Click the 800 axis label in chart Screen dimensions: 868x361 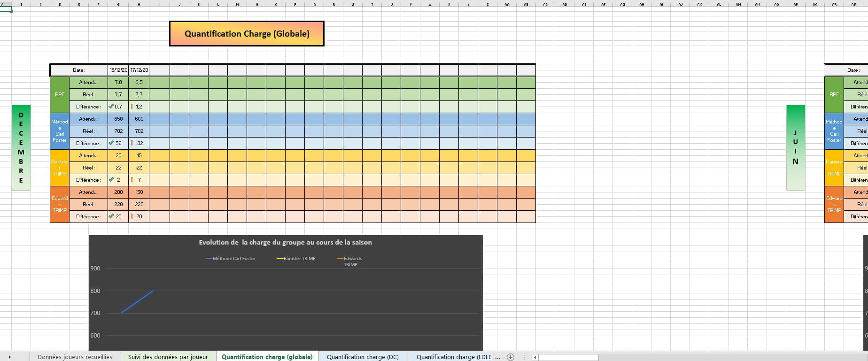point(95,291)
